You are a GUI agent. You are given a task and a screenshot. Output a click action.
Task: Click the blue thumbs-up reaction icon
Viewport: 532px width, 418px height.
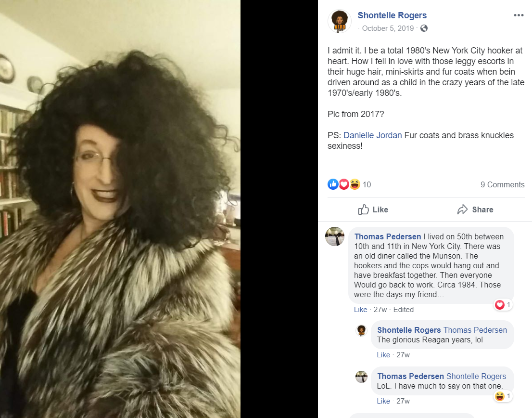click(333, 184)
